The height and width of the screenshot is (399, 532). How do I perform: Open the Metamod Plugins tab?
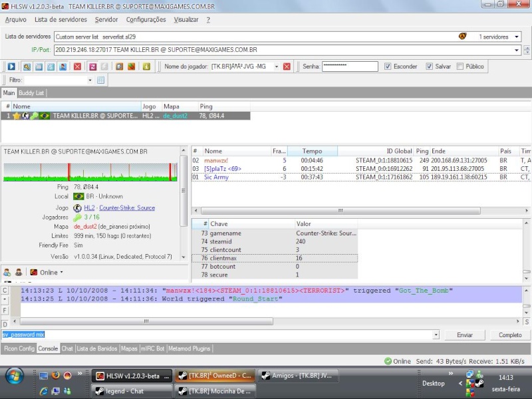click(189, 348)
